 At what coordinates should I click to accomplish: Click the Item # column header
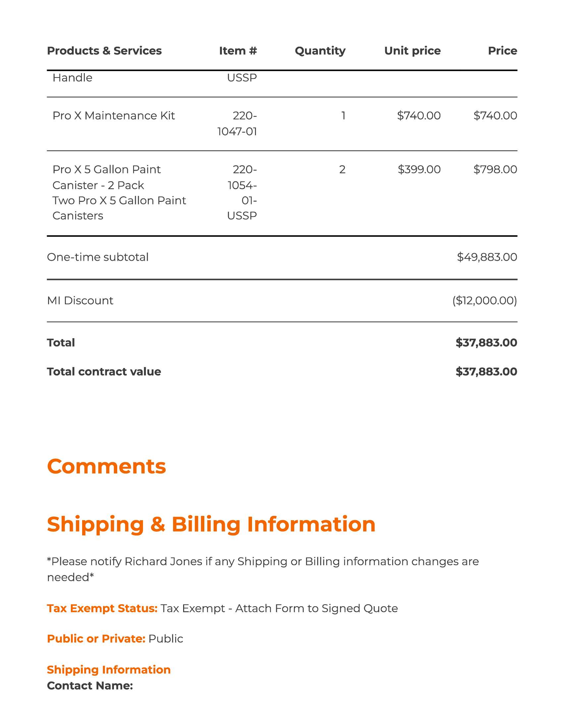tap(238, 51)
